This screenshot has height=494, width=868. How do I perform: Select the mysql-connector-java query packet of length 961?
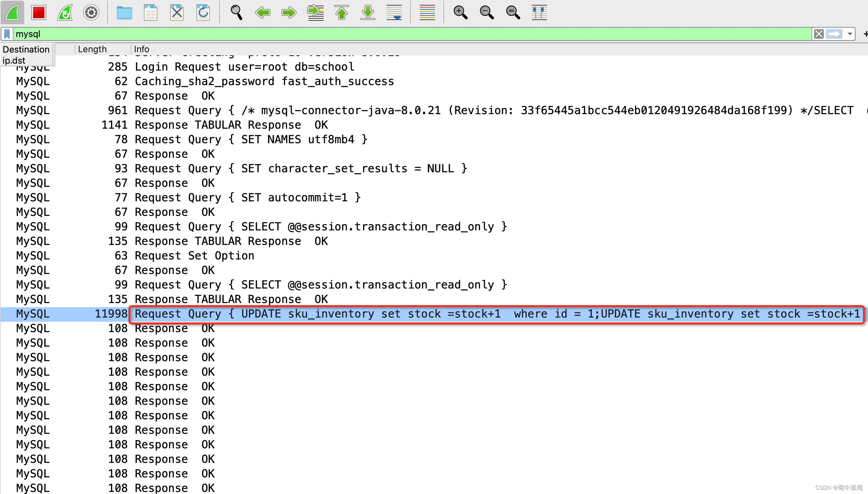(434, 110)
